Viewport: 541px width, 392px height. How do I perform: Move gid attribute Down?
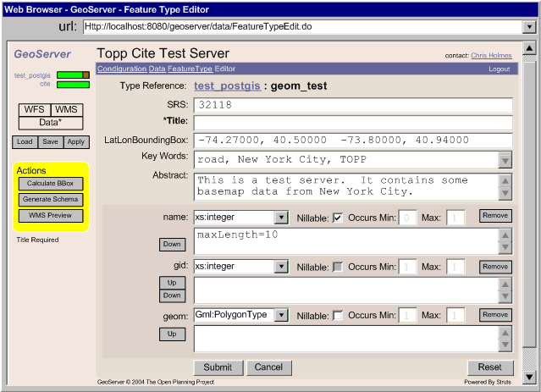(x=172, y=295)
